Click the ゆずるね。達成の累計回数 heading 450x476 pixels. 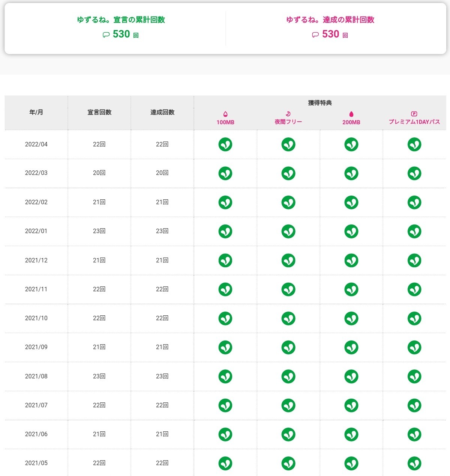tap(330, 20)
